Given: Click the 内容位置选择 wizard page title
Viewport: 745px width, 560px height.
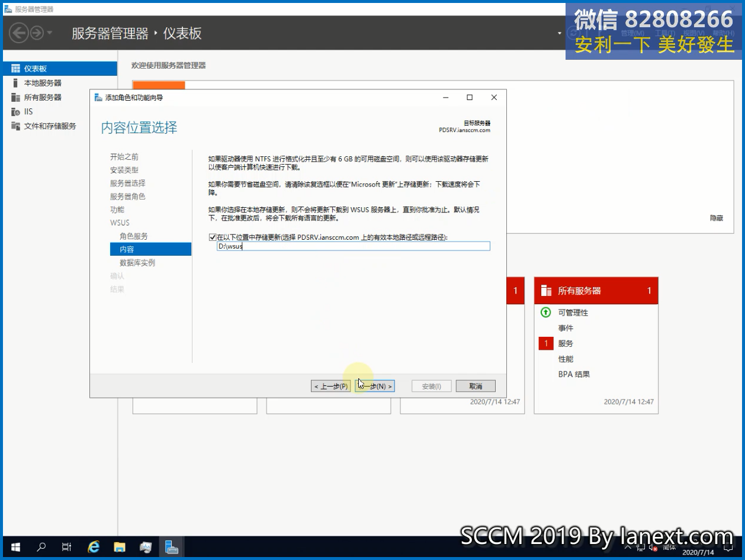Looking at the screenshot, I should [139, 127].
